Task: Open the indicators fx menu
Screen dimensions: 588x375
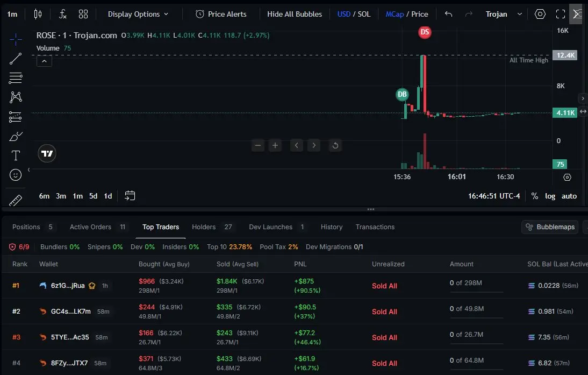Action: pyautogui.click(x=63, y=15)
